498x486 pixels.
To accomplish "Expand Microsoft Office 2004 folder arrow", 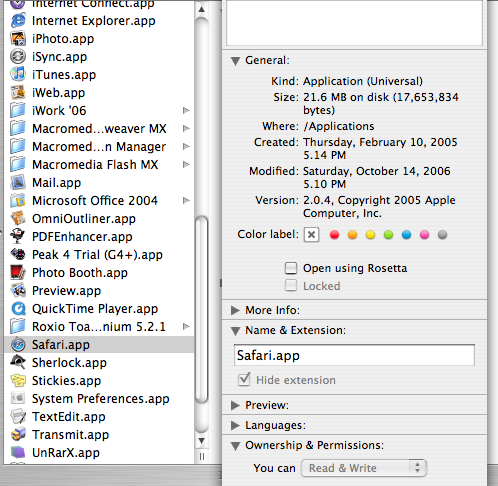I will [186, 200].
